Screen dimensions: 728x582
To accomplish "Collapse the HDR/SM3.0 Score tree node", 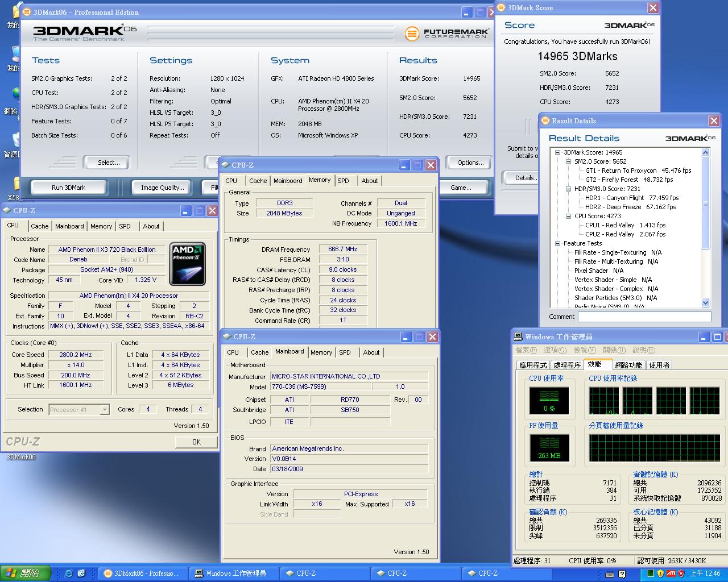I will pos(569,189).
